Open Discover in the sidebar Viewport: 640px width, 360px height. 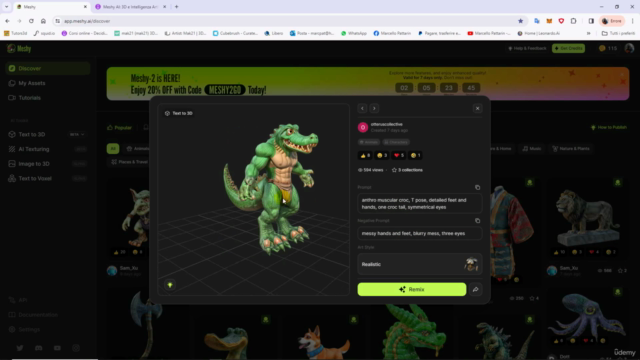[x=48, y=68]
